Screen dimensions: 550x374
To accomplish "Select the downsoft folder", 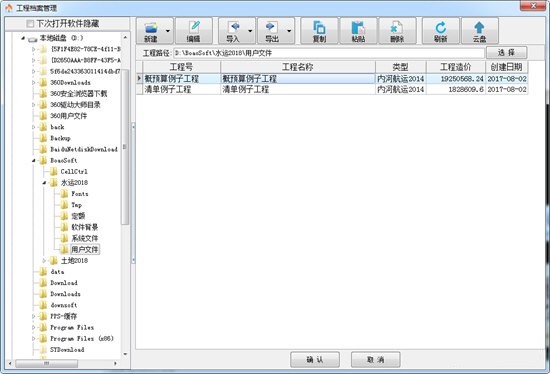I will click(64, 305).
